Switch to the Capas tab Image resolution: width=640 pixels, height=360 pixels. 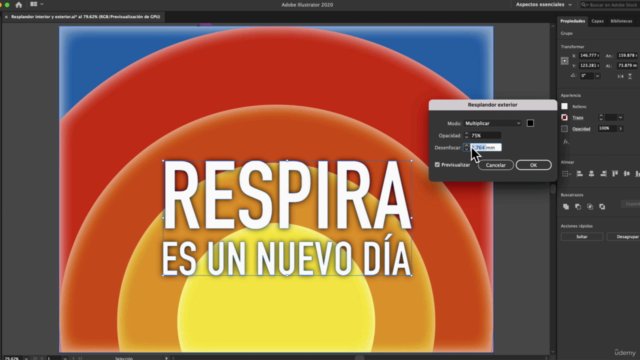coord(597,21)
